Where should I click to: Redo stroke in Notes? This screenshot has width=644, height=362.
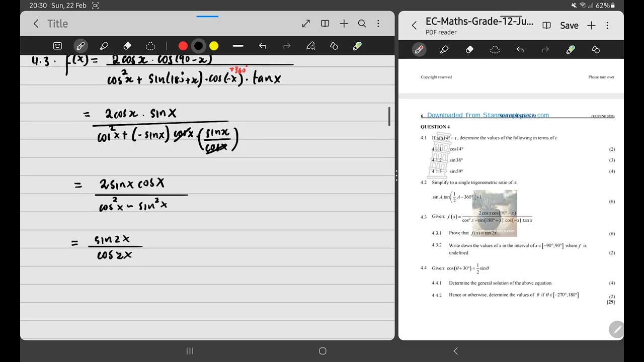pyautogui.click(x=287, y=46)
